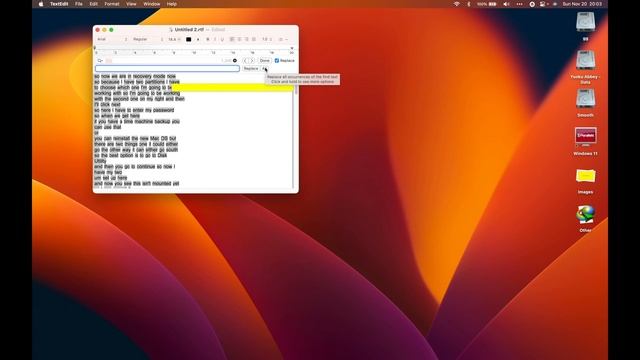Click the line 'I'll click next'
Screen dimensions: 640x360
tap(107, 104)
